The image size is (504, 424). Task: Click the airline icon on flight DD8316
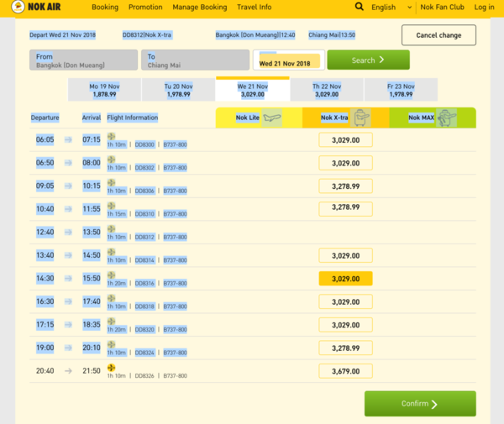pyautogui.click(x=111, y=275)
